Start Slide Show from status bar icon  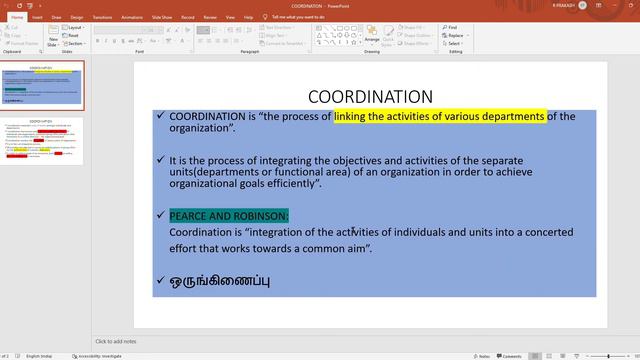click(576, 356)
